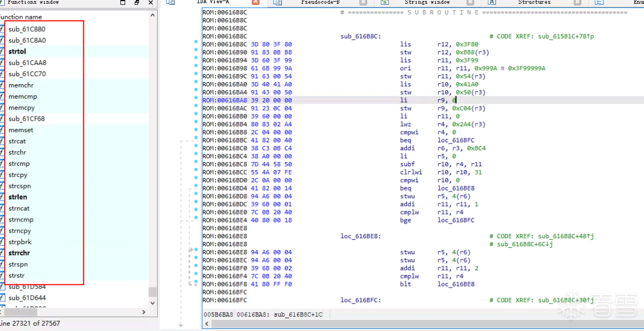Click the function icon beside strlen
This screenshot has width=644, height=331.
point(2,197)
